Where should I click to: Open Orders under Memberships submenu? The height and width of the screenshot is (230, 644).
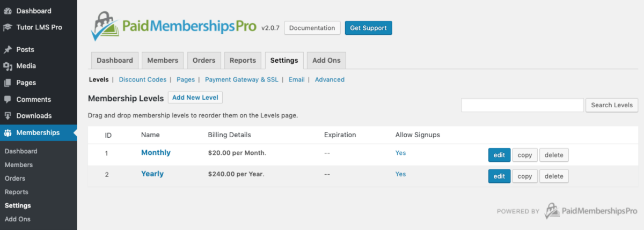[x=15, y=179]
